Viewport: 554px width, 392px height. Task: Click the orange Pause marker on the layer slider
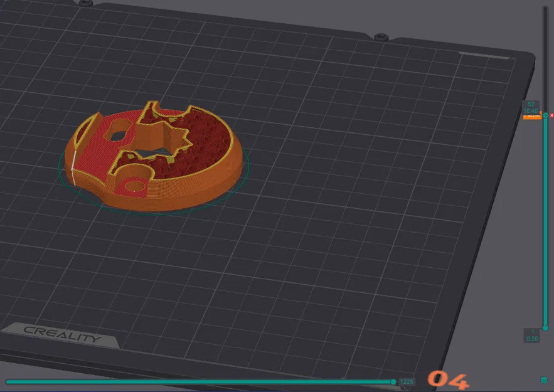pyautogui.click(x=532, y=116)
